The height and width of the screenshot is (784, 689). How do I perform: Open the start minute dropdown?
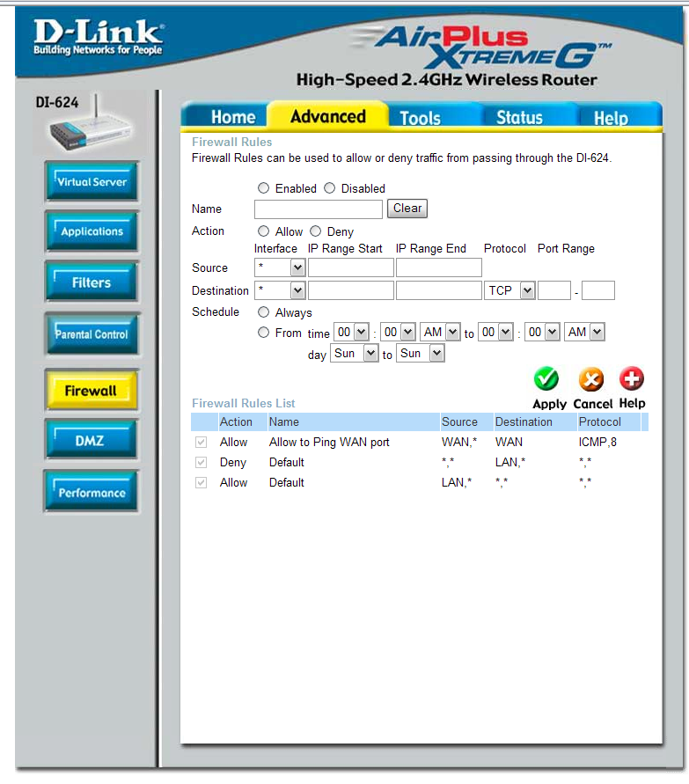(x=398, y=332)
